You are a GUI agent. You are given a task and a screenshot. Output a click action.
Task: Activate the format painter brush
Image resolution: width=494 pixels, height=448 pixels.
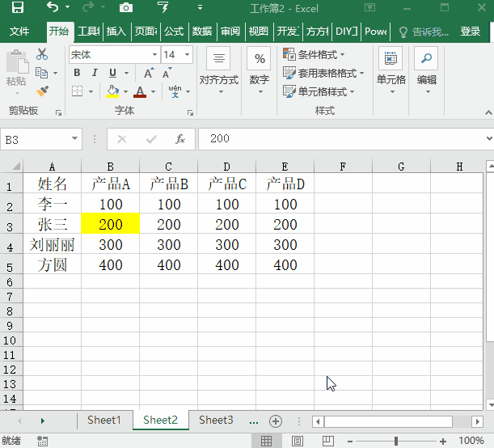tap(42, 91)
